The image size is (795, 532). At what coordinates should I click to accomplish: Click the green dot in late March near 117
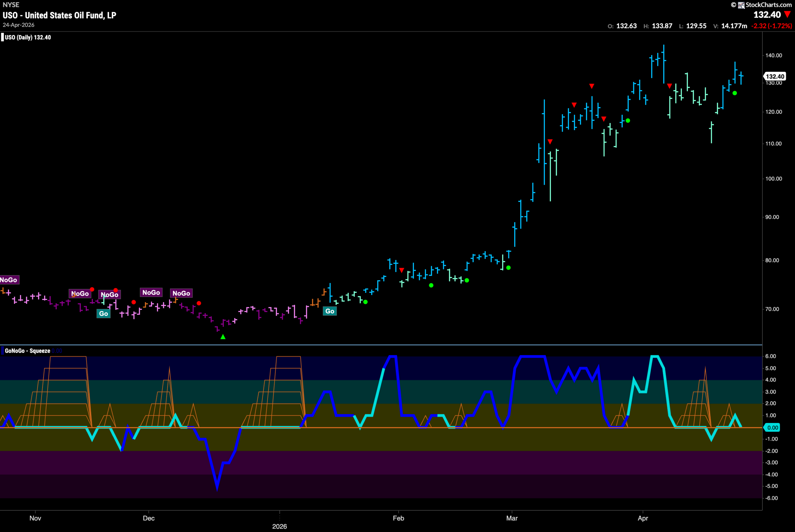pos(628,120)
